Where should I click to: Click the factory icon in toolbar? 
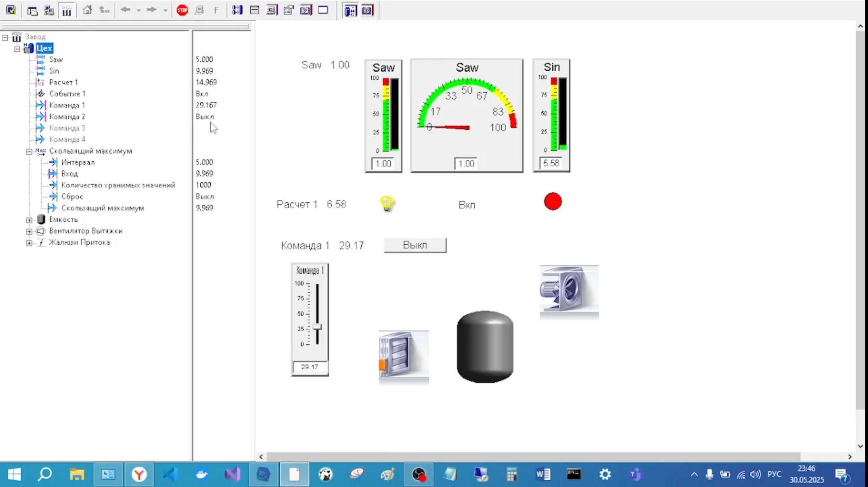(67, 11)
